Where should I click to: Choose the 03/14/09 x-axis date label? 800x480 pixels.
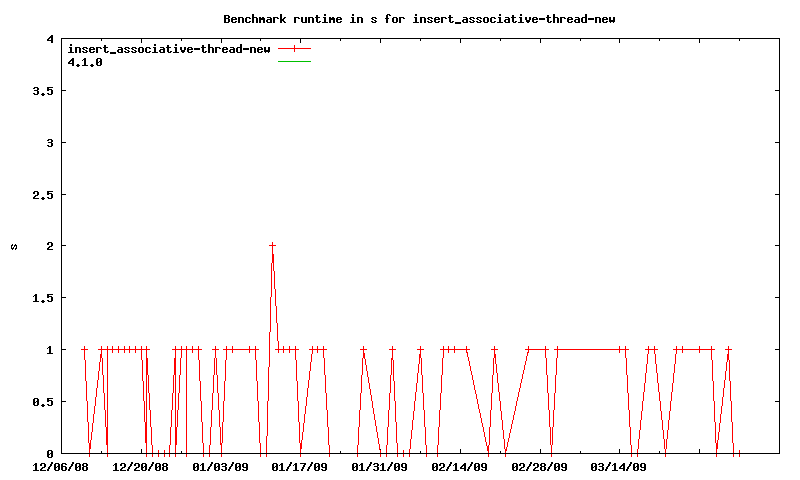[619, 466]
